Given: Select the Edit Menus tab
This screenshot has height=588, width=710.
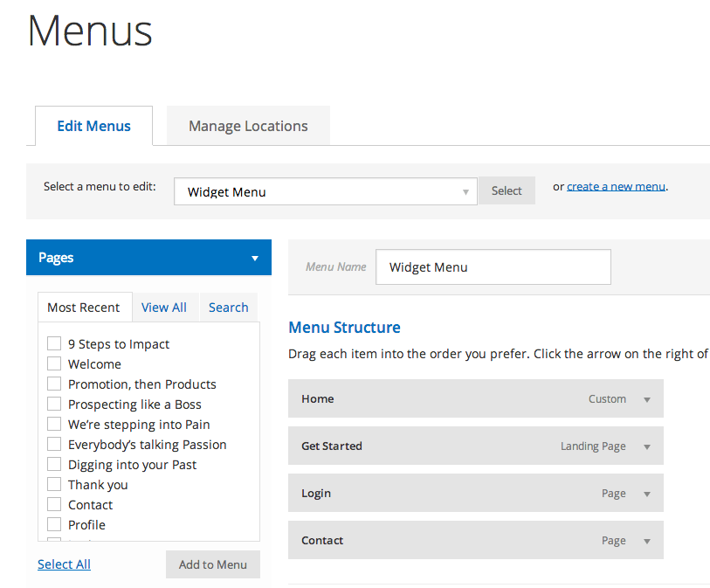Looking at the screenshot, I should tap(93, 126).
